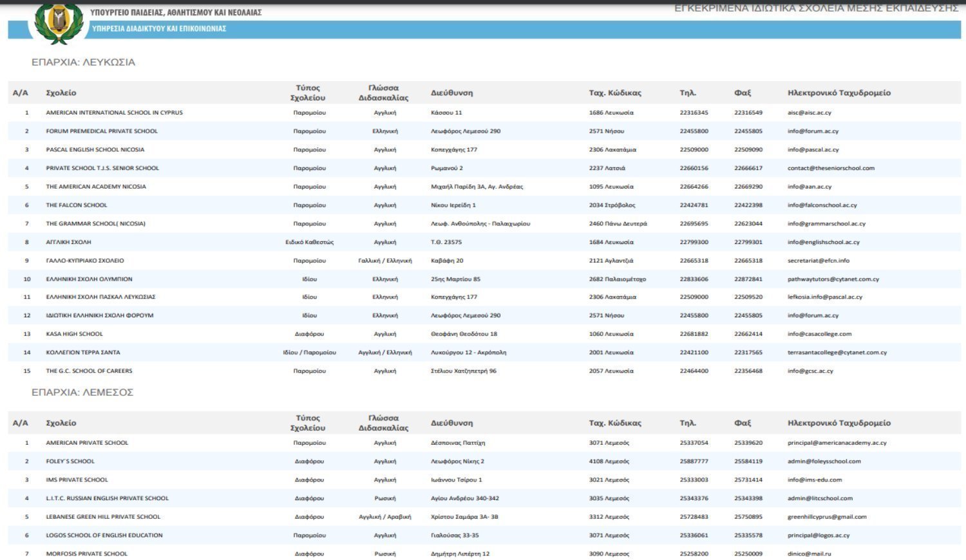Select email greenhillcyprus@gmail.com
Image resolution: width=966 pixels, height=560 pixels.
click(x=828, y=517)
